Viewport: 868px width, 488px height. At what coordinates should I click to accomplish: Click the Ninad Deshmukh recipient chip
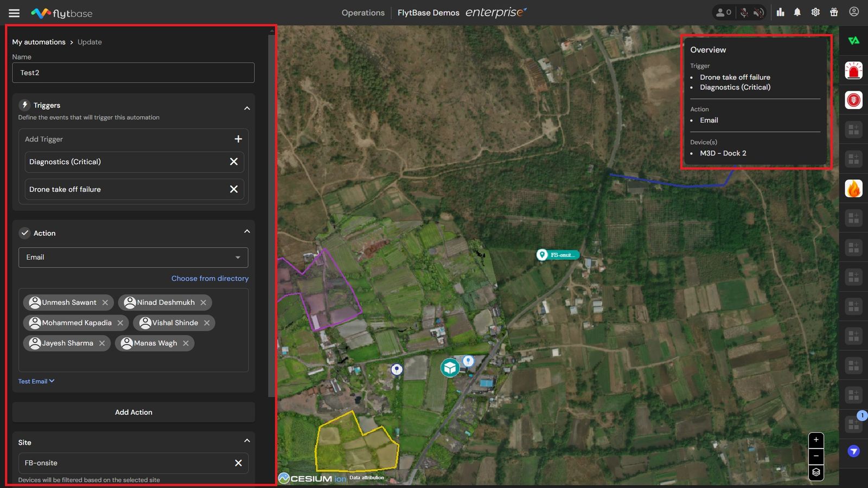[x=165, y=303]
